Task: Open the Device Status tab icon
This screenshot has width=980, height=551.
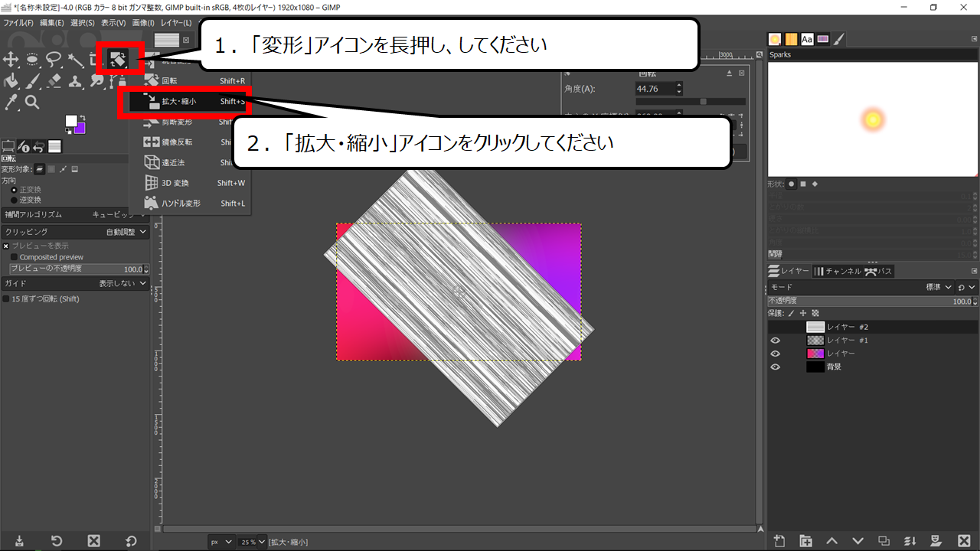Action: [24, 146]
